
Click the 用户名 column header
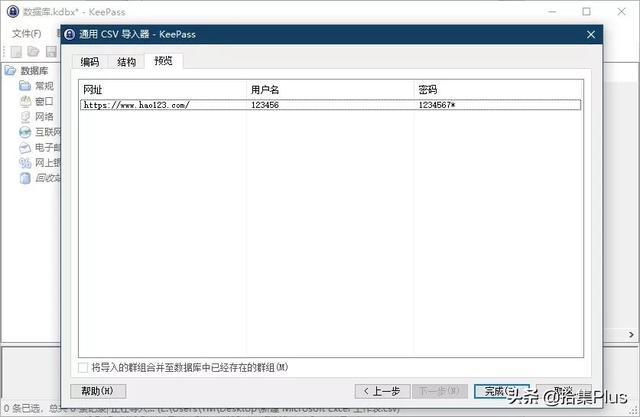click(x=330, y=89)
